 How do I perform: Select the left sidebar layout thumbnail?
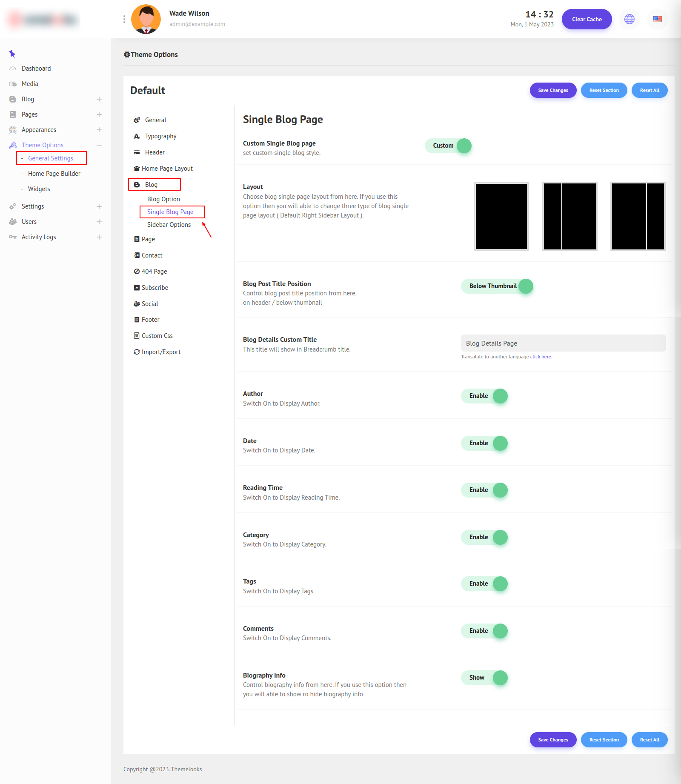569,216
